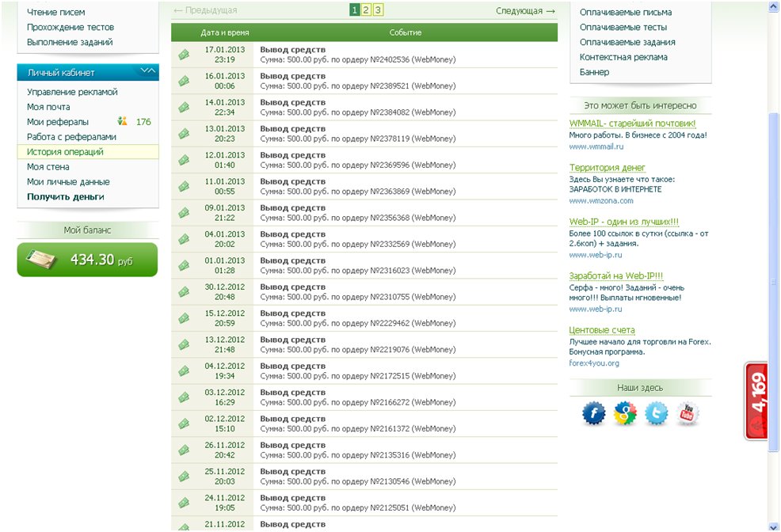Open the Google social badge icon
The width and height of the screenshot is (781, 532).
(x=625, y=413)
